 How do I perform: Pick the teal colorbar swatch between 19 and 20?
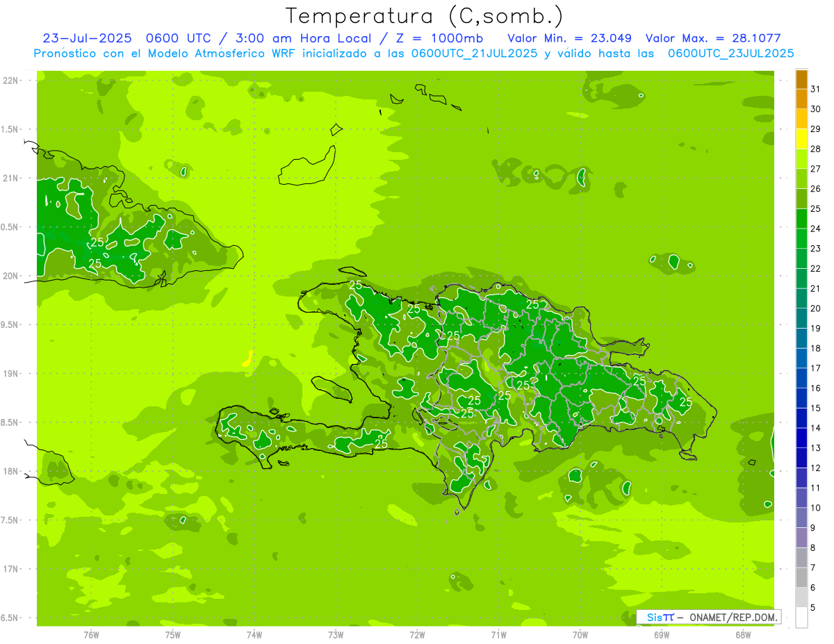pyautogui.click(x=801, y=319)
